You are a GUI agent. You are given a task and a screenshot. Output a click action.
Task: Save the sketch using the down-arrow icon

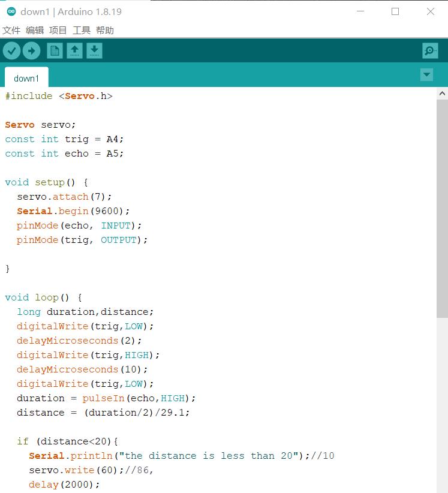click(94, 50)
